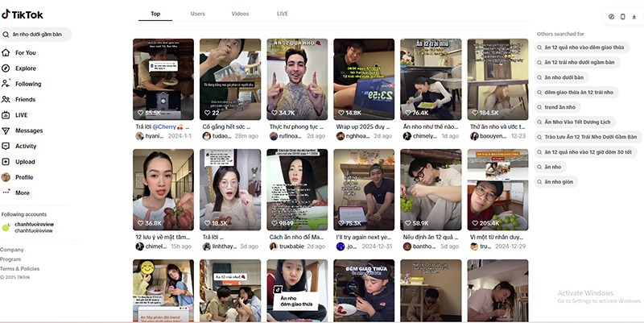The image size is (644, 323).
Task: Select suggested search 'ăn nho giòn'
Action: click(558, 182)
